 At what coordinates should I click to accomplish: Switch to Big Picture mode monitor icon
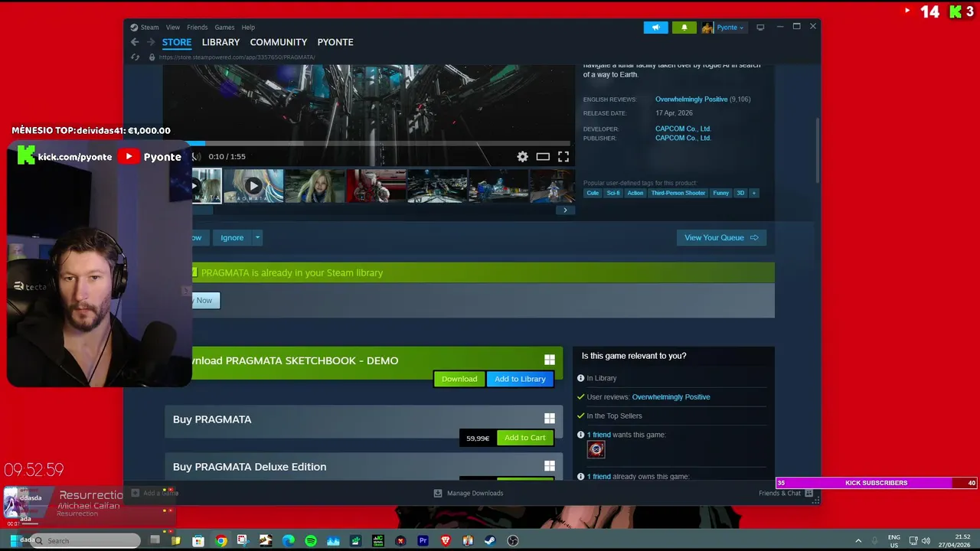[760, 28]
